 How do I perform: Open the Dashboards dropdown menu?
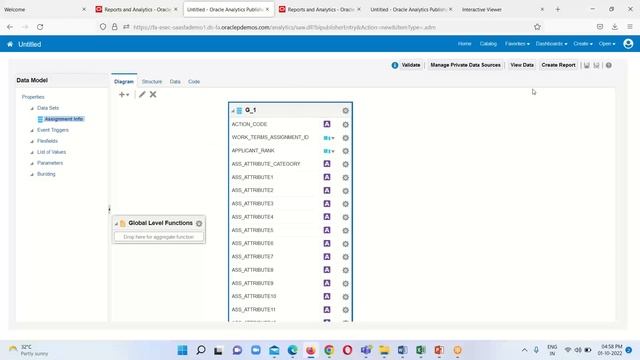(x=551, y=44)
